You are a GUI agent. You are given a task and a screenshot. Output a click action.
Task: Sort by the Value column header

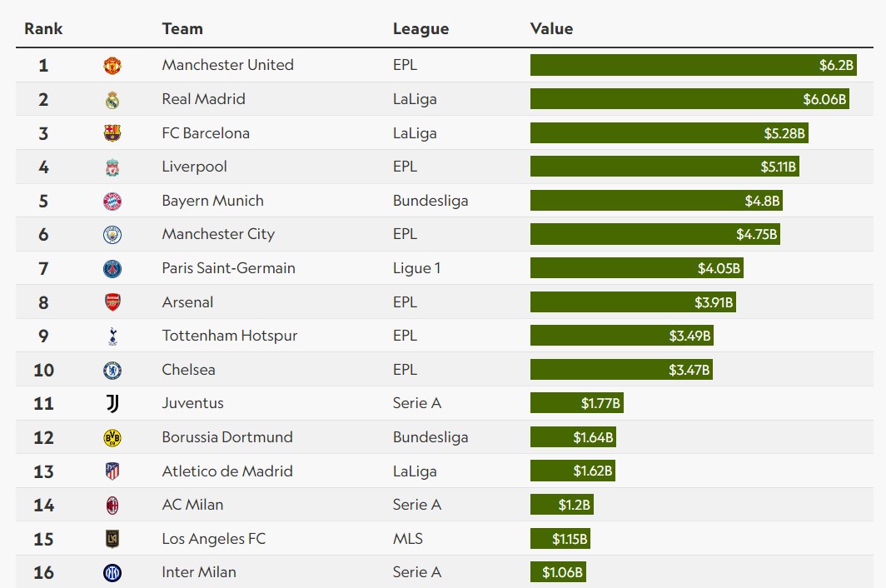tap(551, 29)
